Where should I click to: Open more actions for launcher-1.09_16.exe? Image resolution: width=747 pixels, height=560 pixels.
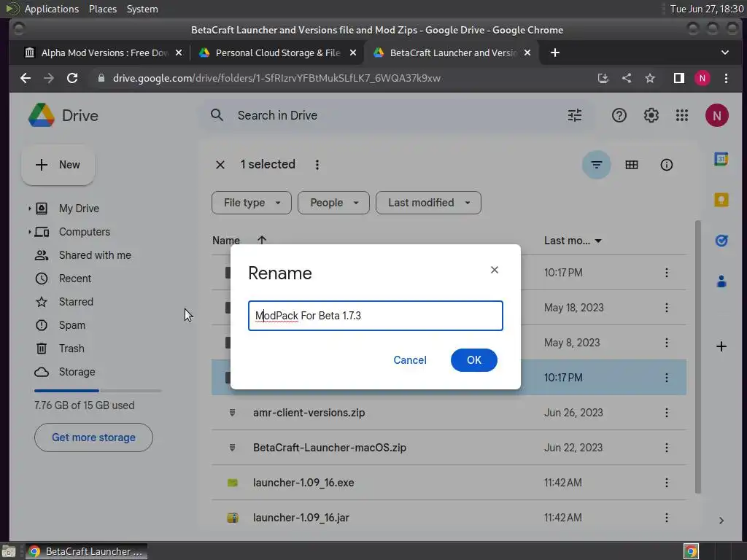tap(666, 483)
